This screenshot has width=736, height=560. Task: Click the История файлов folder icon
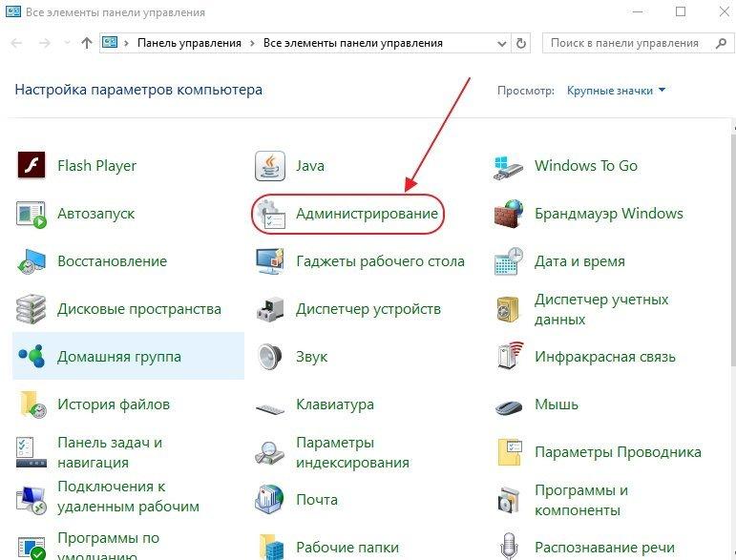tap(32, 404)
